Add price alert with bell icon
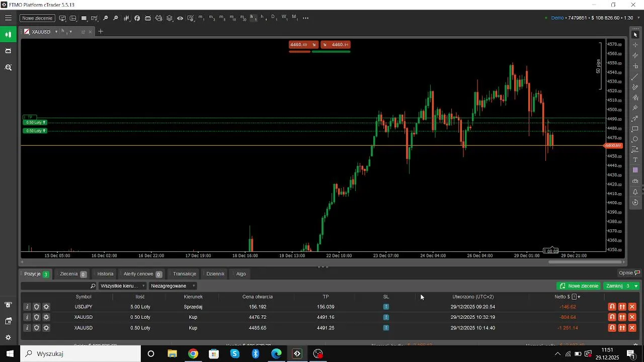This screenshot has height=362, width=644. click(x=635, y=192)
